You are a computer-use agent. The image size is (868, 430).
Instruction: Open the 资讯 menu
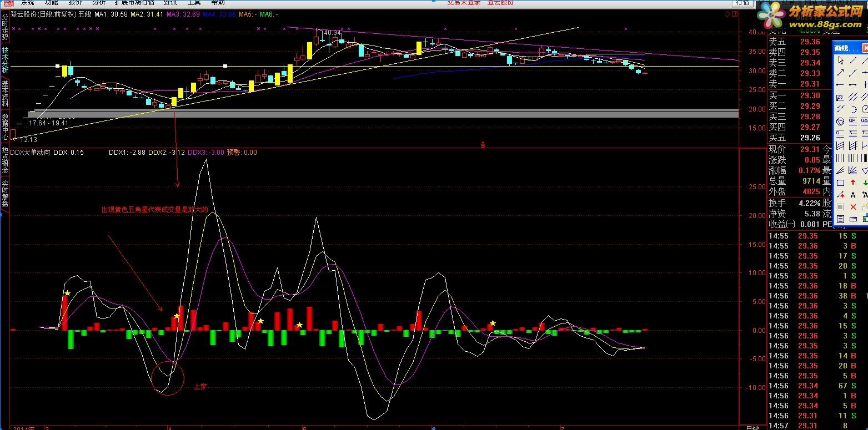click(170, 3)
